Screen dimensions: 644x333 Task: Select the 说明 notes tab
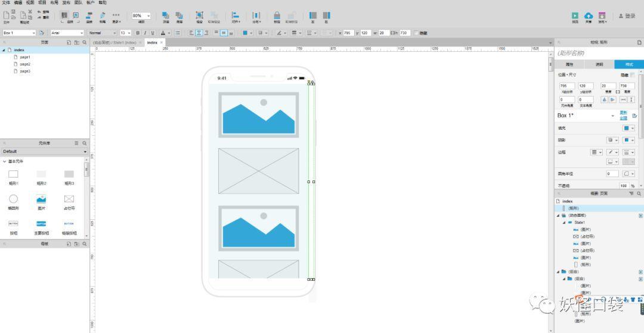(599, 64)
